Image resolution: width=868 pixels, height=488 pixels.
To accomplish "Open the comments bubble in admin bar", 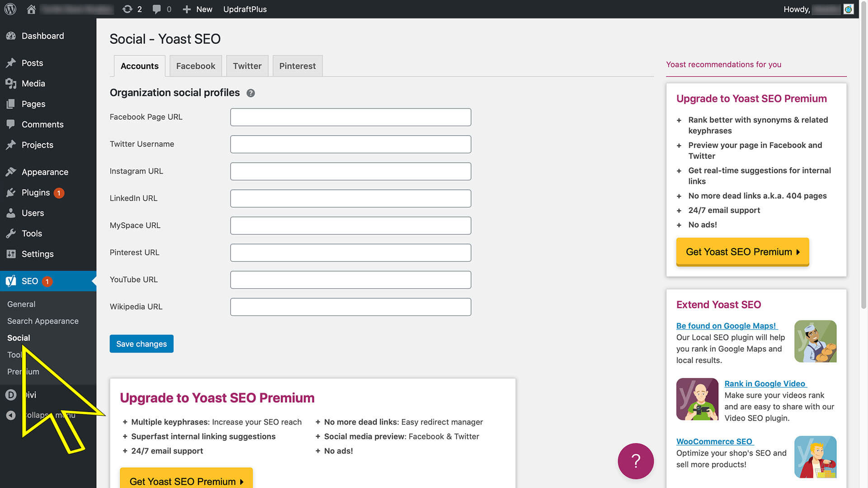I will 156,9.
